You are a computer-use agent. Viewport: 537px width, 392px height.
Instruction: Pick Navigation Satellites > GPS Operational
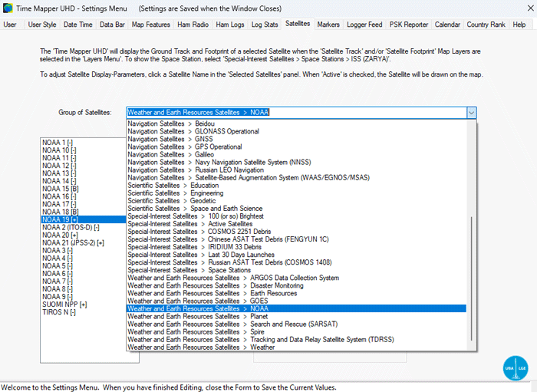click(x=296, y=147)
